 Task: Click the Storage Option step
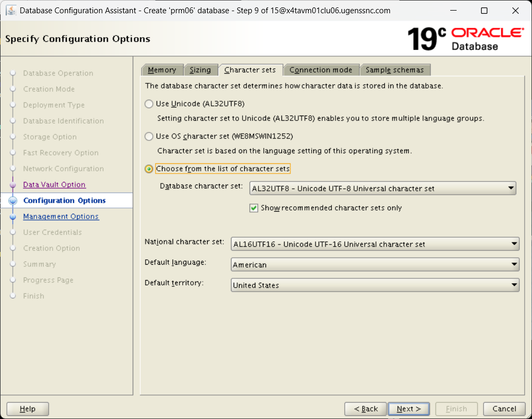pyautogui.click(x=50, y=137)
